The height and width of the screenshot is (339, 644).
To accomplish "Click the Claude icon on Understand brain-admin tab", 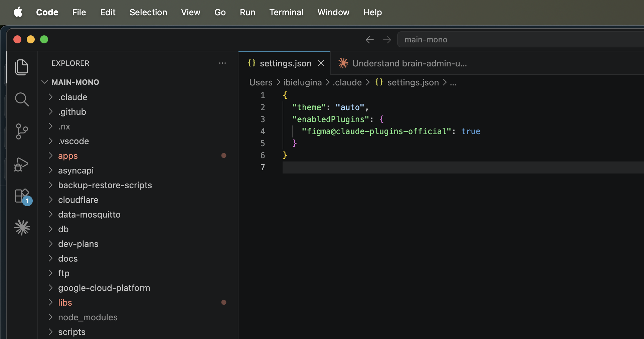I will pyautogui.click(x=343, y=63).
